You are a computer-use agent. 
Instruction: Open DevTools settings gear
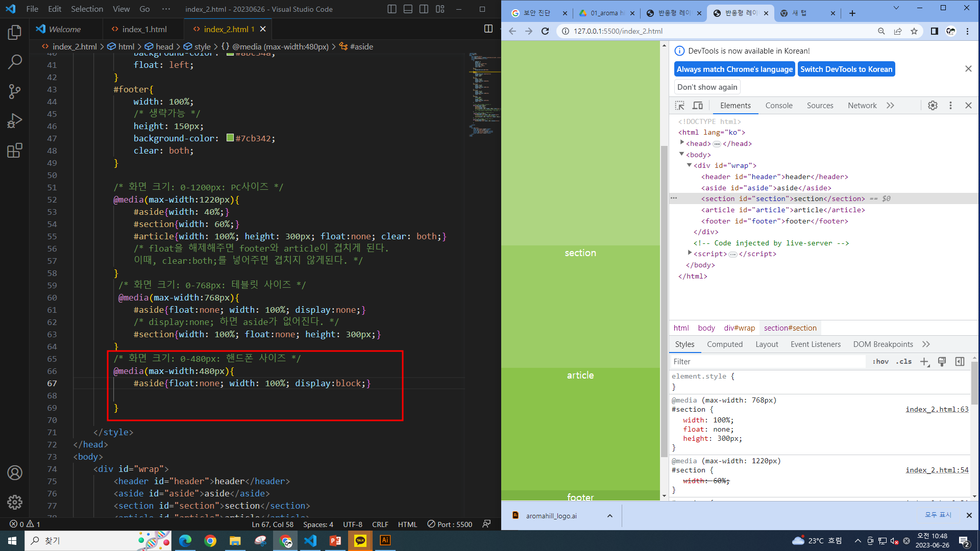(933, 106)
